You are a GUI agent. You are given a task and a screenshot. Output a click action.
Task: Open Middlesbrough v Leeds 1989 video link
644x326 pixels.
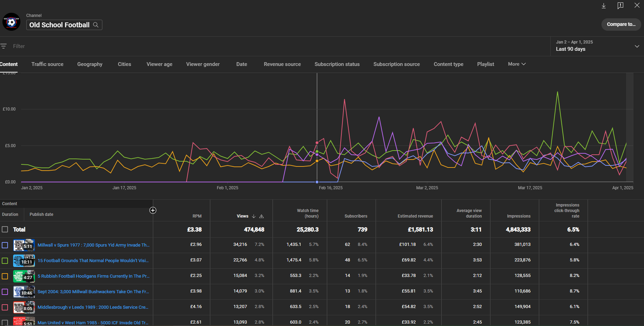tap(93, 307)
